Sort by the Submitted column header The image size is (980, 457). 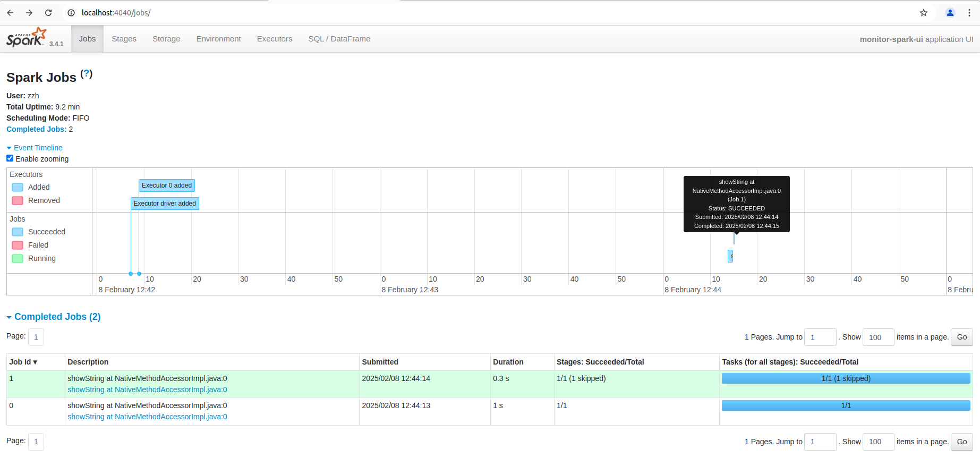pyautogui.click(x=380, y=362)
